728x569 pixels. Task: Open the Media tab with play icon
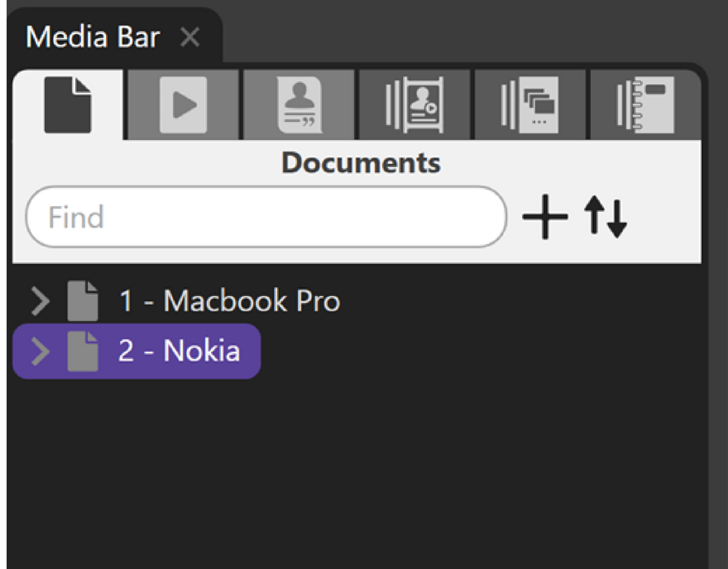click(x=183, y=105)
